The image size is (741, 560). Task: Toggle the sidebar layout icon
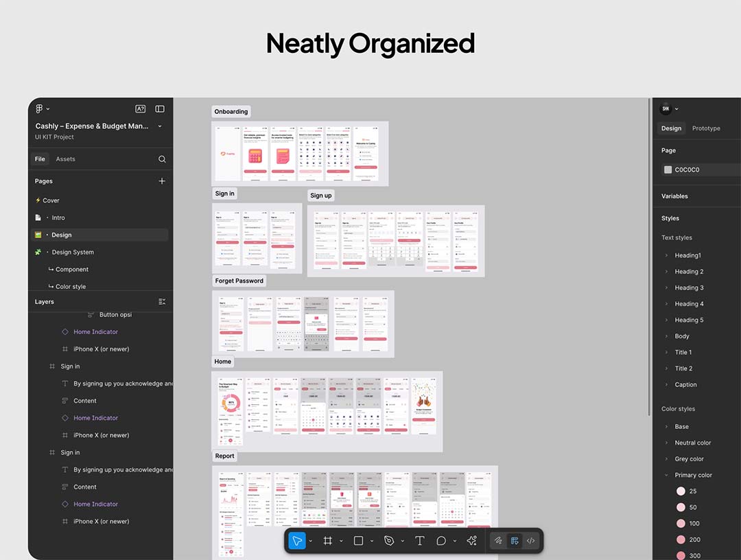(x=160, y=108)
